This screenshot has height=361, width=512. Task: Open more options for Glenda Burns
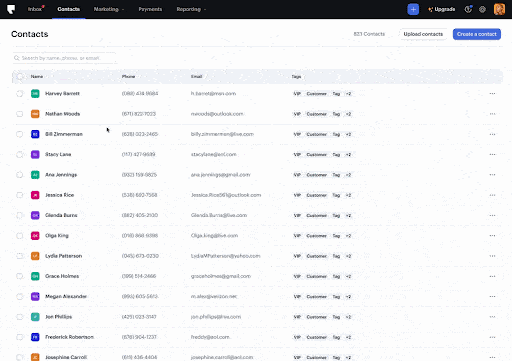tap(492, 215)
